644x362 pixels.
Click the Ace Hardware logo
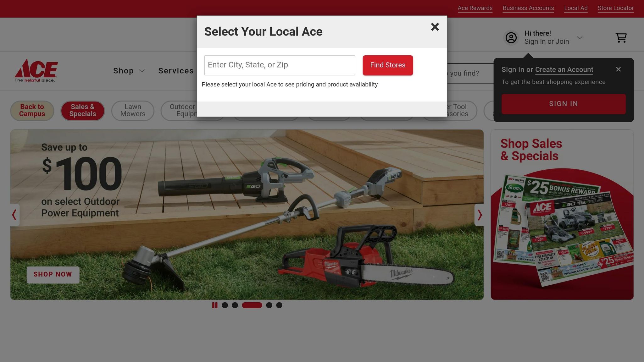pos(36,71)
